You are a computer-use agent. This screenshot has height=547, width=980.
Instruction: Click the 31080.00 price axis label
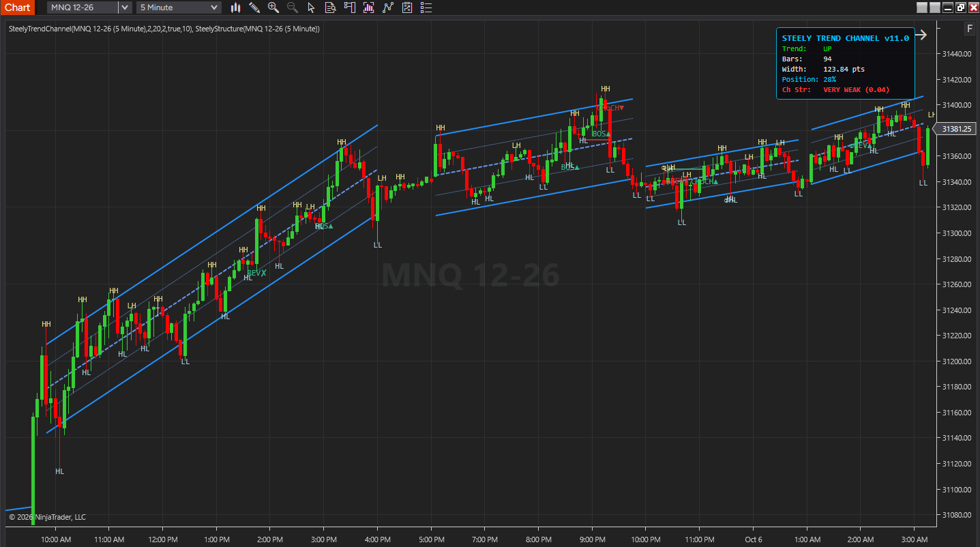(957, 515)
